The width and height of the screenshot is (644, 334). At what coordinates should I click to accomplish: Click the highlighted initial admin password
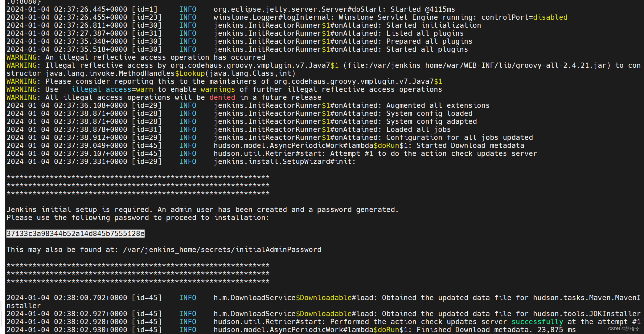coord(75,234)
